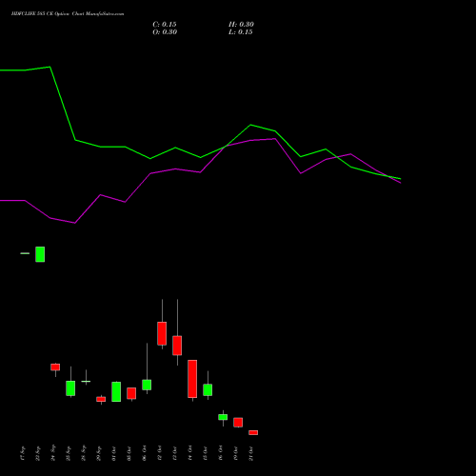Image resolution: width=476 pixels, height=476 pixels.
Task: Click the 06 Oct date label
Action: pos(145,453)
